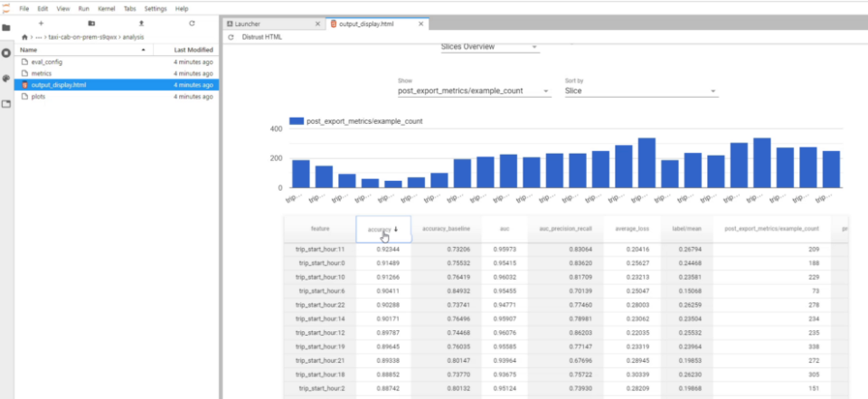Open the File Browser sidebar icon
868x399 pixels.
coord(6,28)
